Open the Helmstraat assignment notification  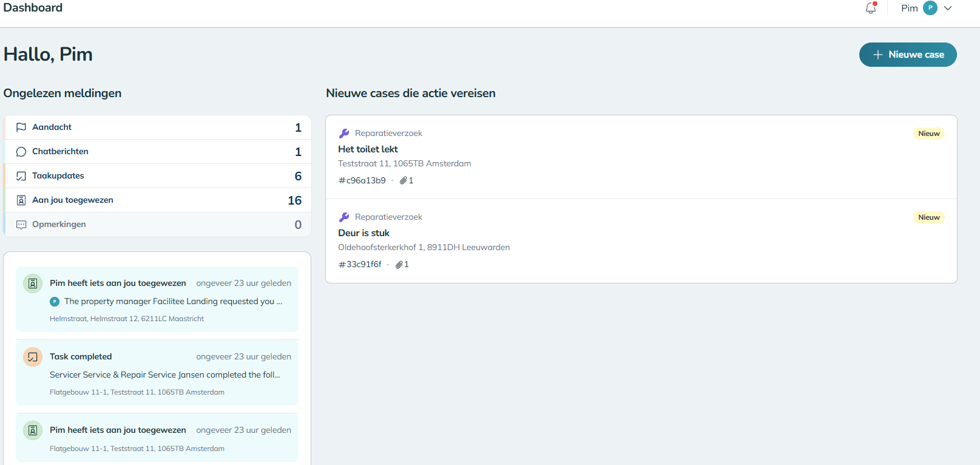(157, 300)
